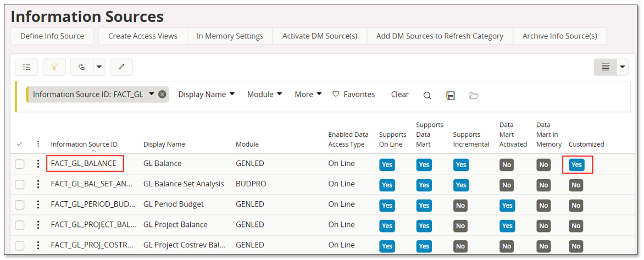Expand the Display Name filter dropdown

click(206, 95)
